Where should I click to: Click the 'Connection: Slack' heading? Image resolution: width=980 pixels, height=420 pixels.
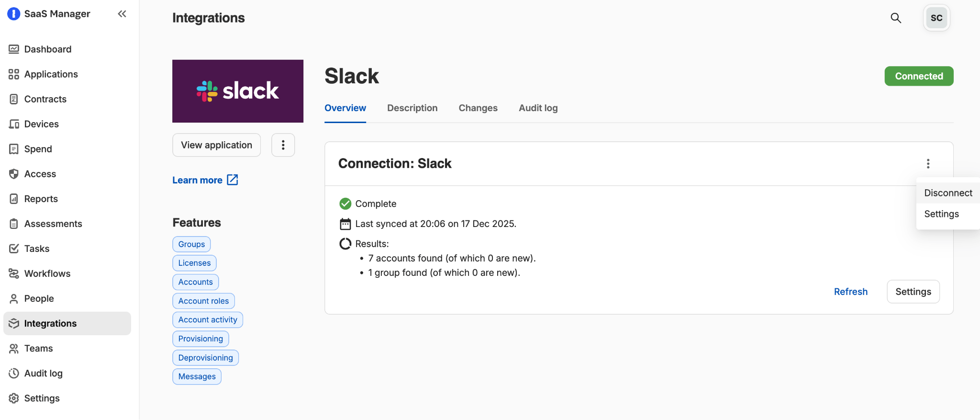click(x=395, y=163)
